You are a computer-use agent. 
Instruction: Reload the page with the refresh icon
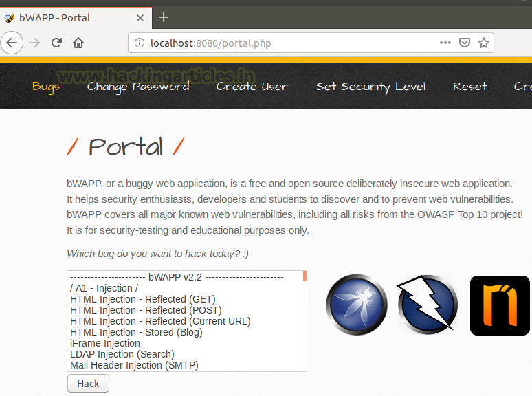[56, 43]
